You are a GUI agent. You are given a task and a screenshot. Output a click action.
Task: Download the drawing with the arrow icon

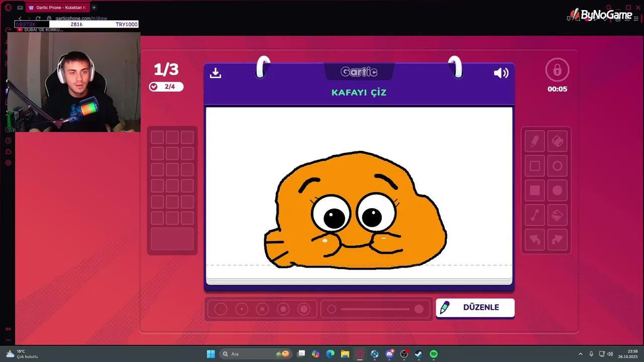point(215,73)
